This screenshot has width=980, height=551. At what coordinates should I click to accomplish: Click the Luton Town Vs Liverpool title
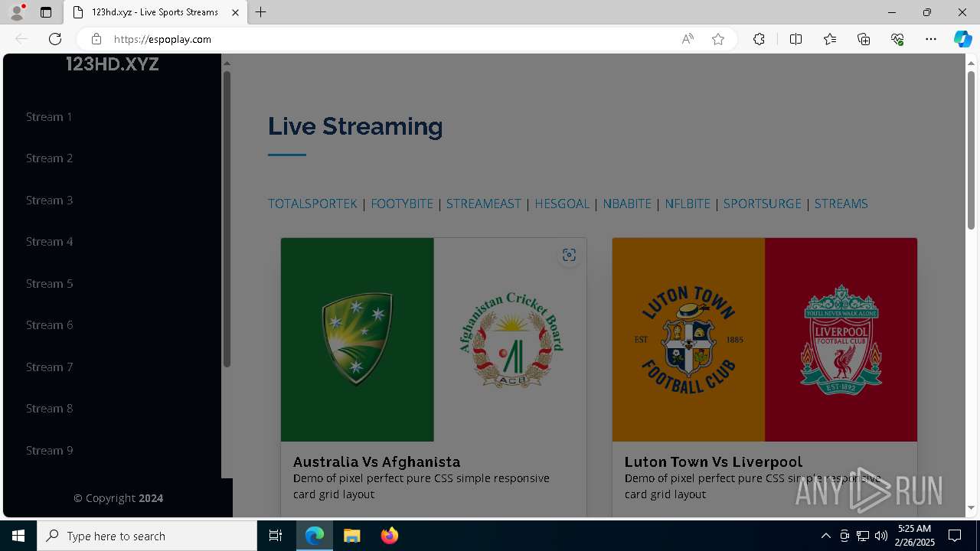click(714, 461)
